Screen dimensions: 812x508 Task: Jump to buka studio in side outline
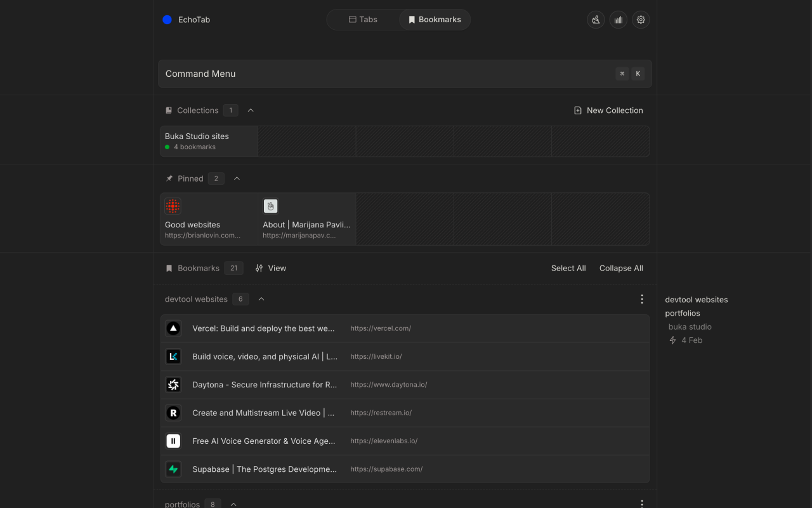[690, 327]
